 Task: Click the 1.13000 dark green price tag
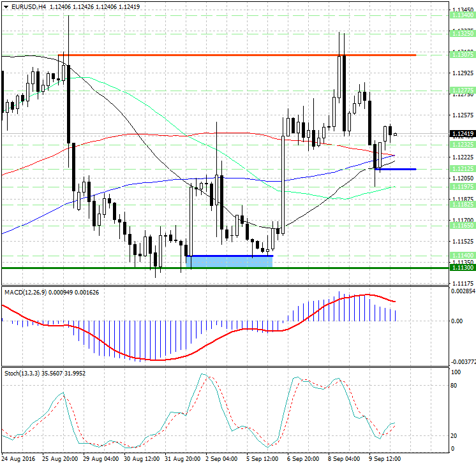463,268
